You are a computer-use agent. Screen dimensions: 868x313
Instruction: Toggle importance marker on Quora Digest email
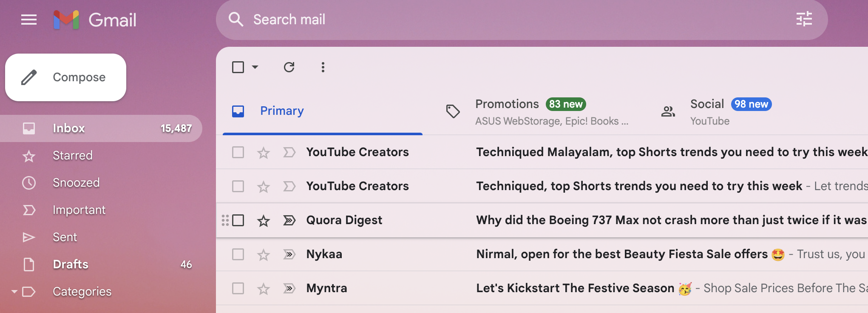pyautogui.click(x=289, y=220)
